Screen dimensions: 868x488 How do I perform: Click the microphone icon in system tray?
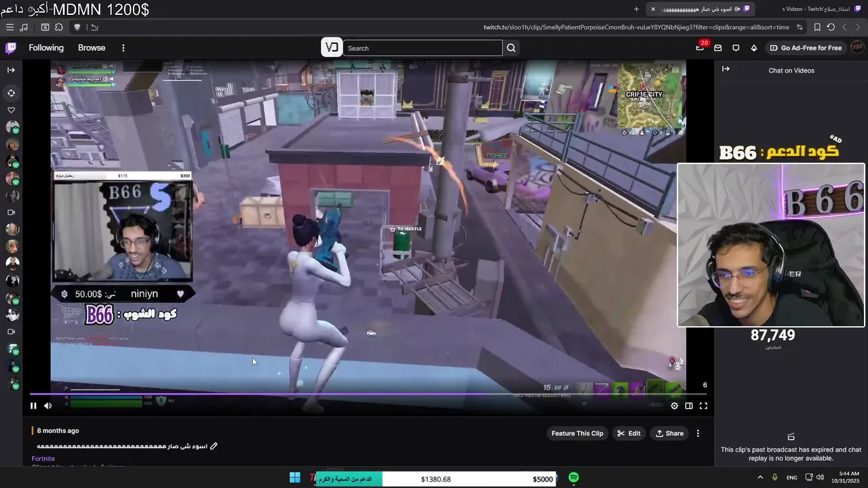(774, 478)
